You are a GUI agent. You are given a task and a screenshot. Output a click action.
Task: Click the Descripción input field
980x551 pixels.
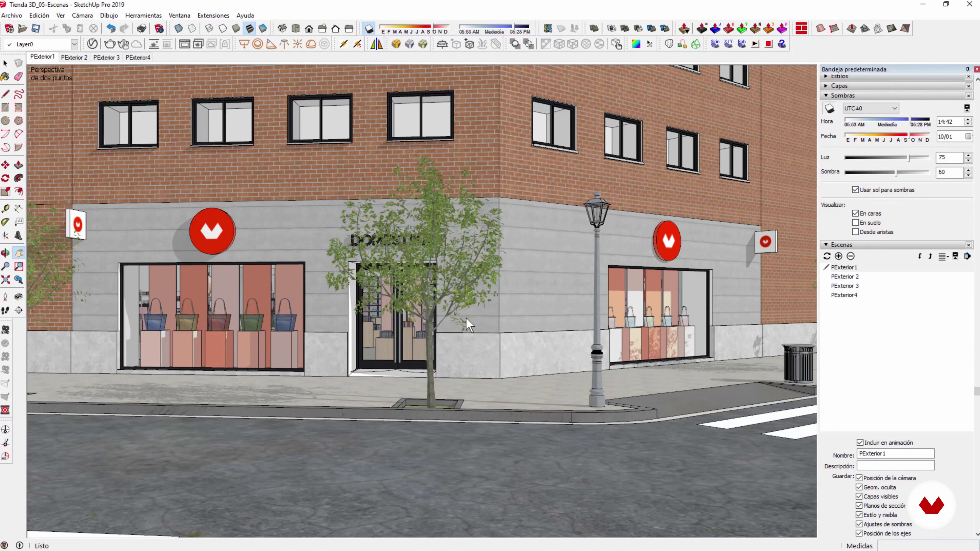click(x=895, y=466)
